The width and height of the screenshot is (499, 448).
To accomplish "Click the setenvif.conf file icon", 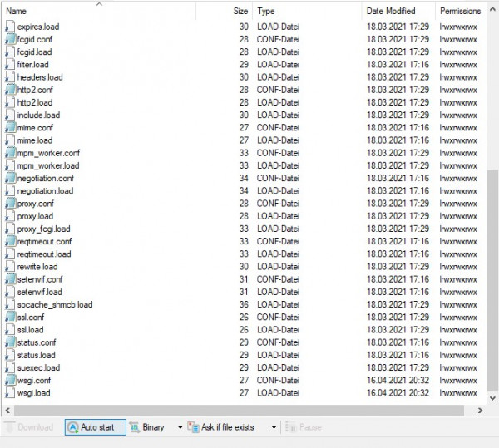I will tap(10, 279).
